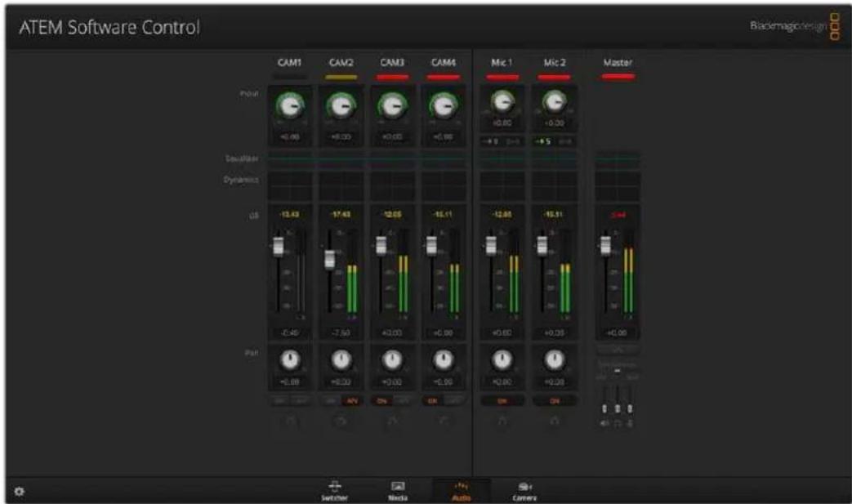The image size is (852, 504).
Task: Solo CAM2 with its headphone icon
Action: click(341, 421)
